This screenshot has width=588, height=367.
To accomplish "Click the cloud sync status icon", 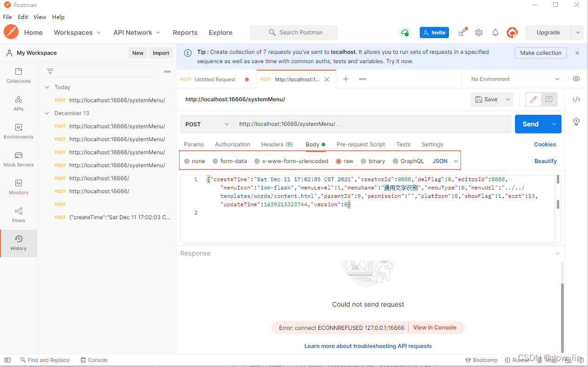I will click(x=405, y=33).
